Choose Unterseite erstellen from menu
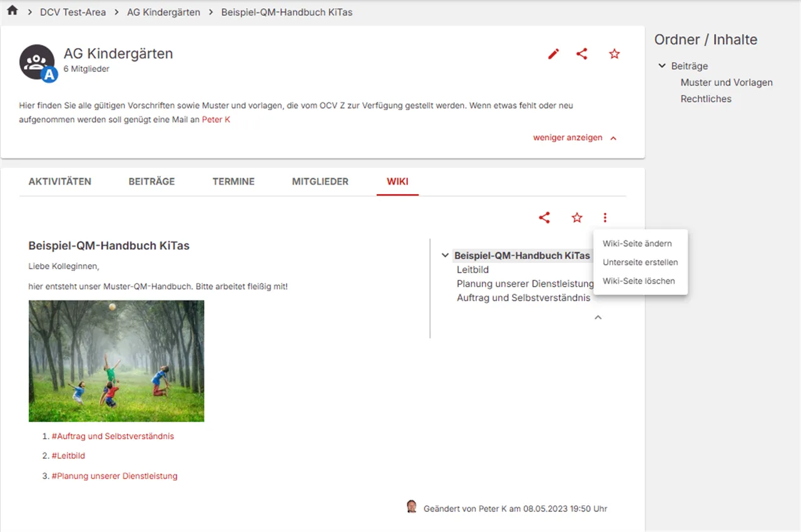801x532 pixels. pos(640,262)
